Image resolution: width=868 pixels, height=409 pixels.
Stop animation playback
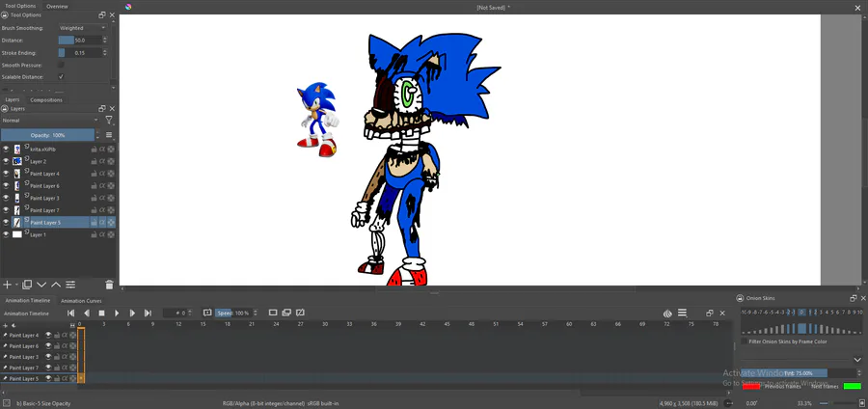tap(101, 313)
